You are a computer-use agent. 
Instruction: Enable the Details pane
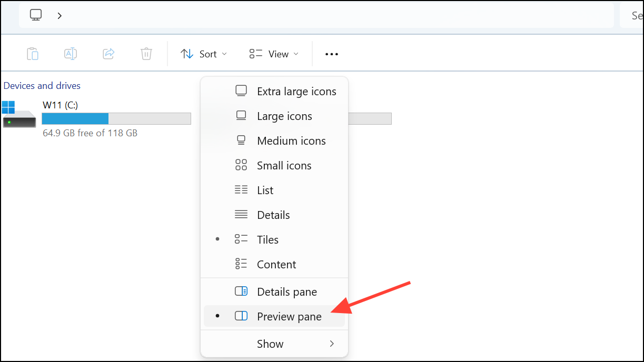286,291
